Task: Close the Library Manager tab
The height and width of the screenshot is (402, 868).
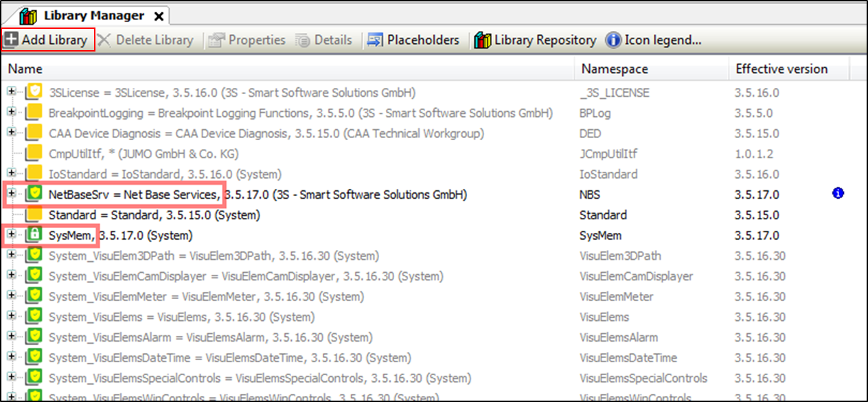Action: 159,16
